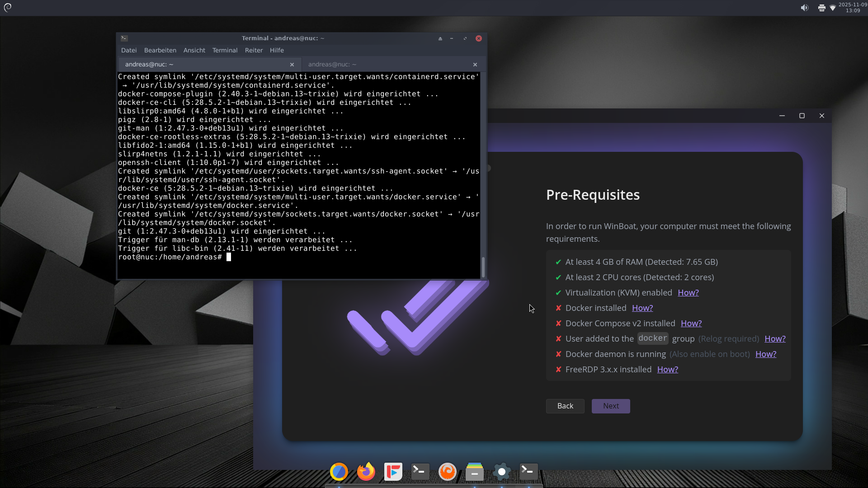Launch FreeTube from the dock
Screen dimensions: 868x488
tap(393, 472)
